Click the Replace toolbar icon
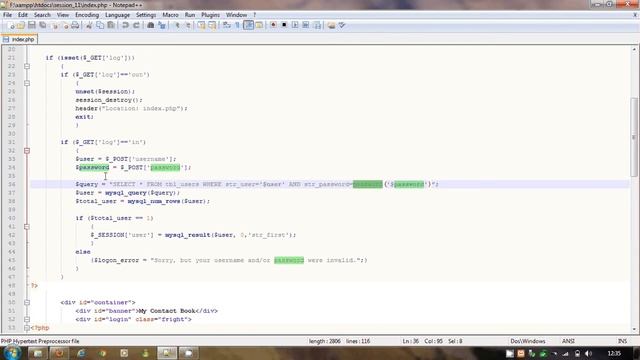Viewport: 640px width, 360px height. tap(162, 25)
